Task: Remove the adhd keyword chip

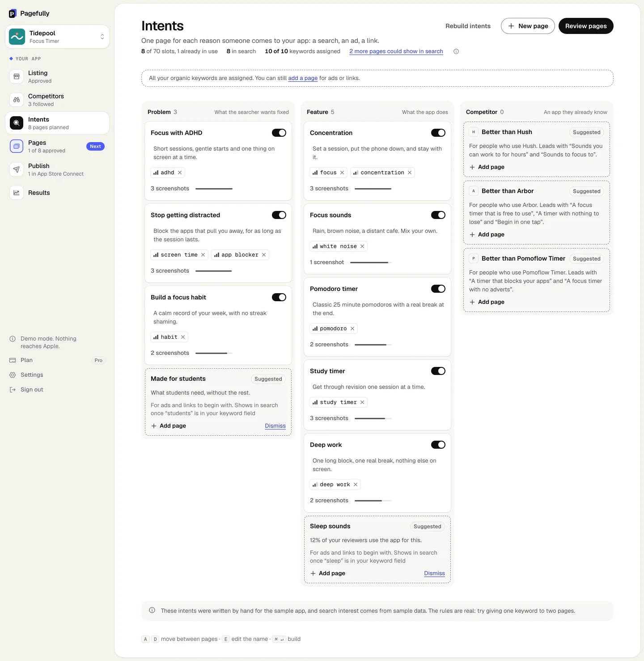Action: (x=180, y=173)
